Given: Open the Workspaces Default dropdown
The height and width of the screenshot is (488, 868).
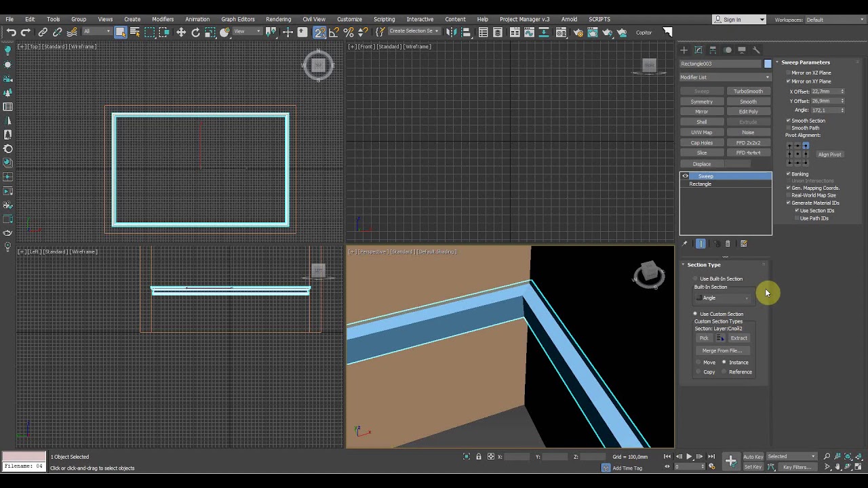Looking at the screenshot, I should click(x=835, y=20).
